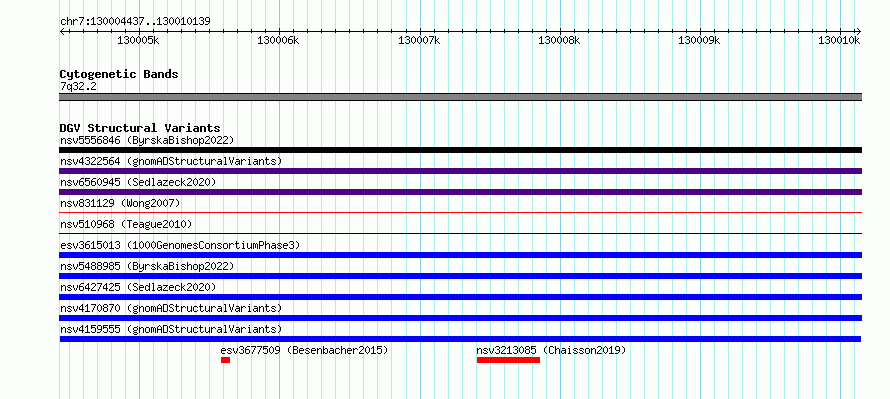
Task: Click the nsv5556846 (ByrskaBishop2022) label
Action: click(147, 140)
